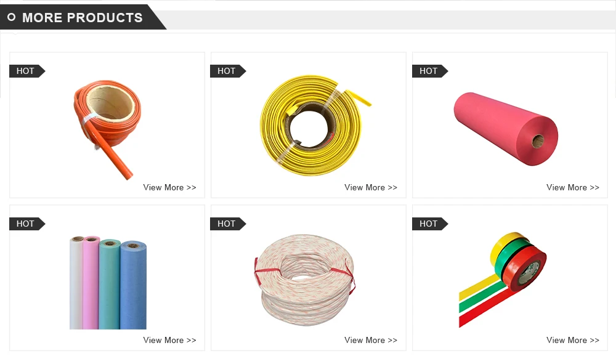Click HOT badge on pink roll card
Screen dimensions: 616x364
[430, 71]
